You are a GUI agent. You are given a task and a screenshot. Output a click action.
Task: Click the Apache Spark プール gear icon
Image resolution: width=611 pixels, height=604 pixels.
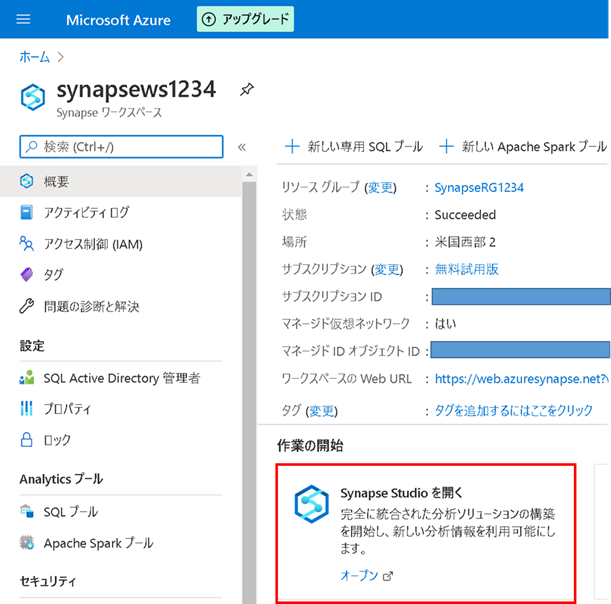tap(27, 543)
